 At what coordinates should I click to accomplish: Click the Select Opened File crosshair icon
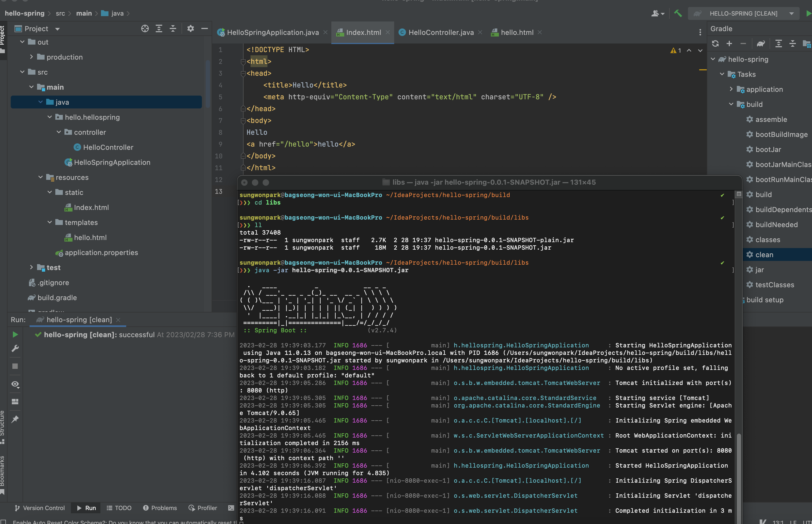(x=145, y=28)
